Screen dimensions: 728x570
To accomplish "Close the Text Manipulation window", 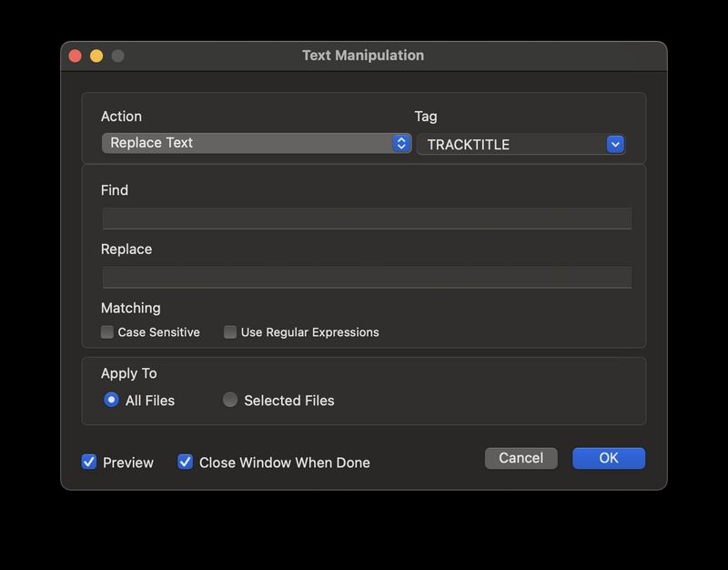I will [x=76, y=56].
